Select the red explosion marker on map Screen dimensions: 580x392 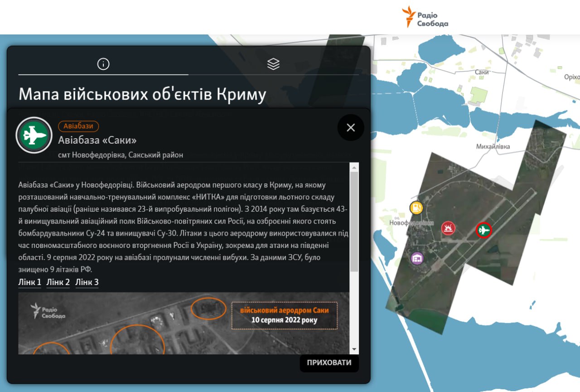pos(448,228)
